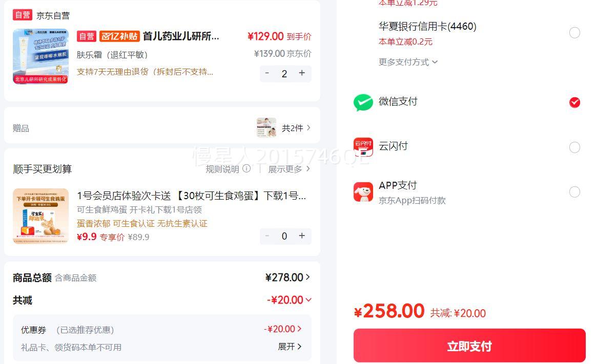Choose the APP支付 radio button
The width and height of the screenshot is (597, 364).
click(574, 192)
